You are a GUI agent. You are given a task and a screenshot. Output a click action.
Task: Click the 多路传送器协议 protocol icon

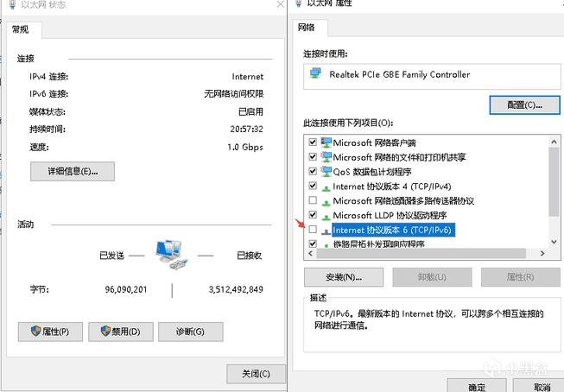326,202
